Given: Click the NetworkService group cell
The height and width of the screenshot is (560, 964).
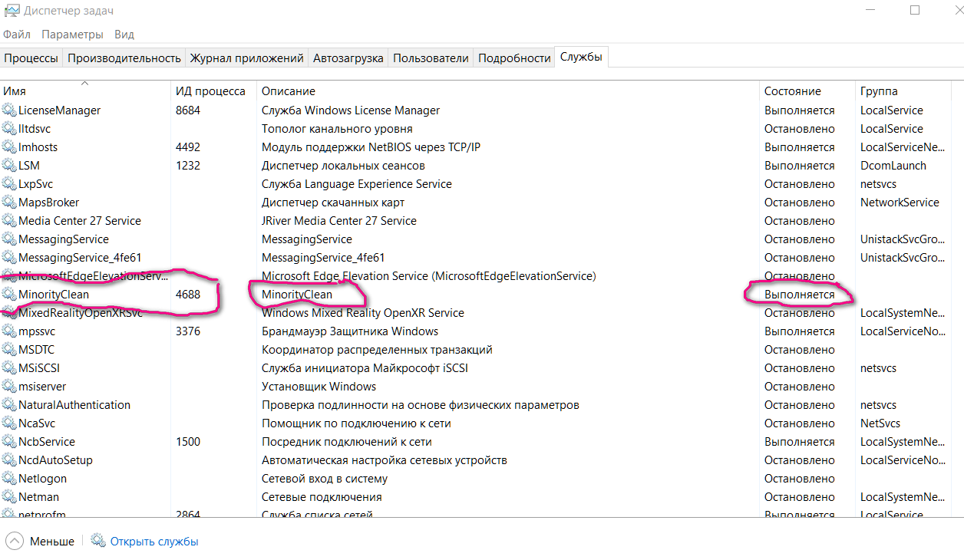Looking at the screenshot, I should (x=900, y=203).
